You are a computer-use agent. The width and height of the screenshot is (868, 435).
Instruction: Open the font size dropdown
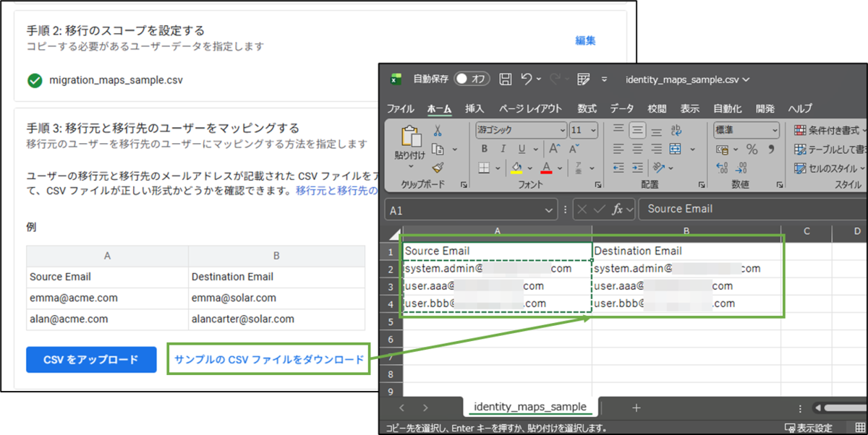coord(594,131)
